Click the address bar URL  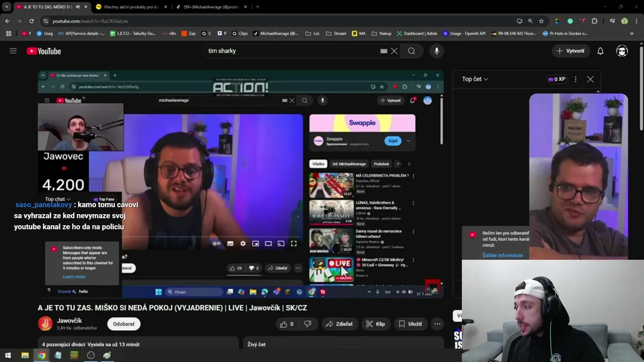pyautogui.click(x=91, y=21)
